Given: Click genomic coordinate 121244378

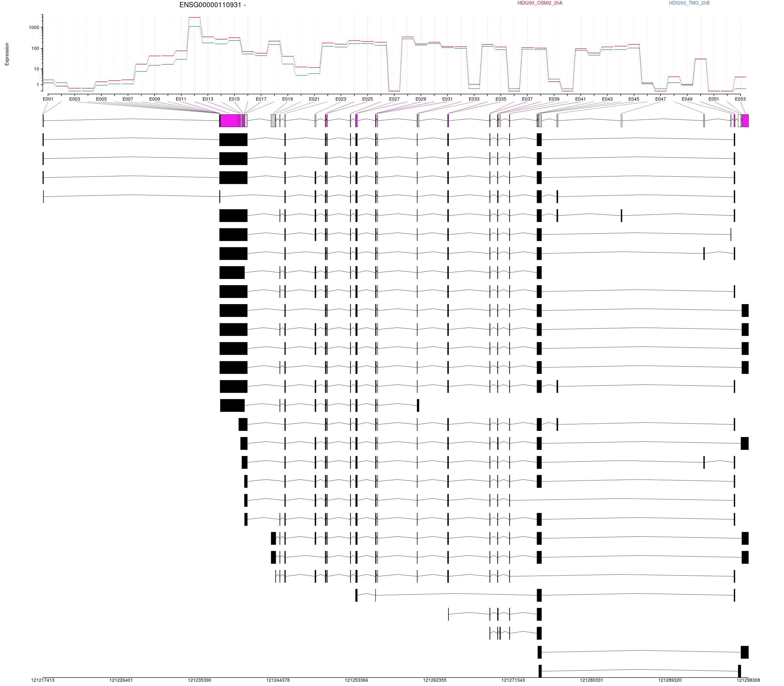Looking at the screenshot, I should click(278, 680).
